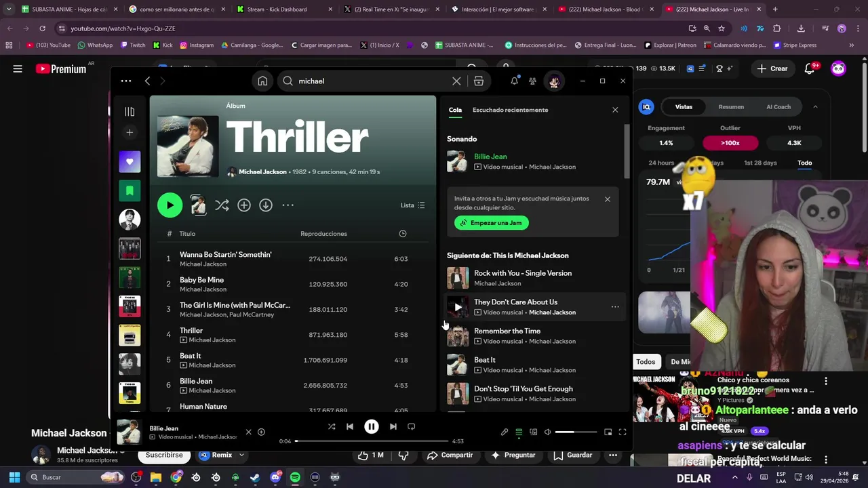Open Spotify miniplayer
868x488 pixels.
pyautogui.click(x=608, y=432)
